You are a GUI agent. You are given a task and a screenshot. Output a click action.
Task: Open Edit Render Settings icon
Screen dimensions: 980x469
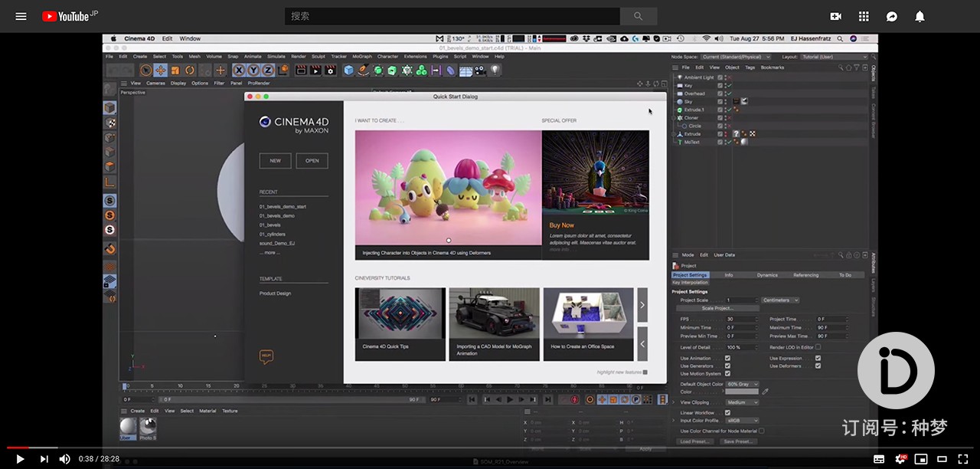[330, 70]
